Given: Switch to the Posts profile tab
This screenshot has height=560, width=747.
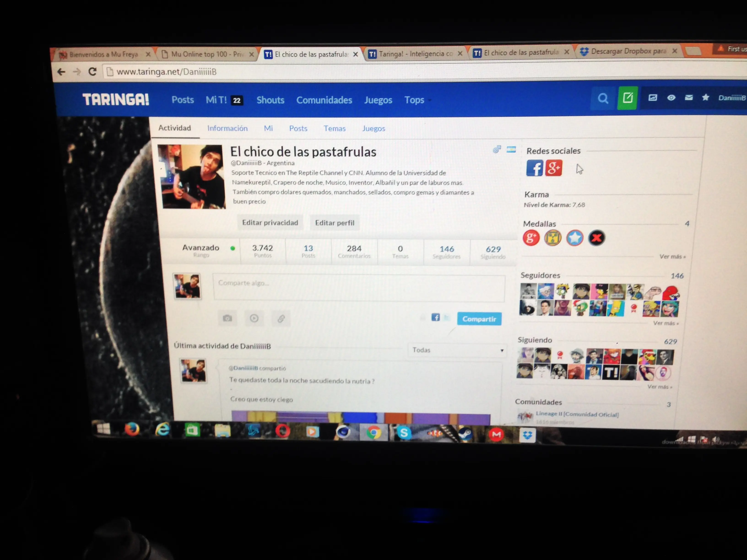Looking at the screenshot, I should tap(298, 129).
